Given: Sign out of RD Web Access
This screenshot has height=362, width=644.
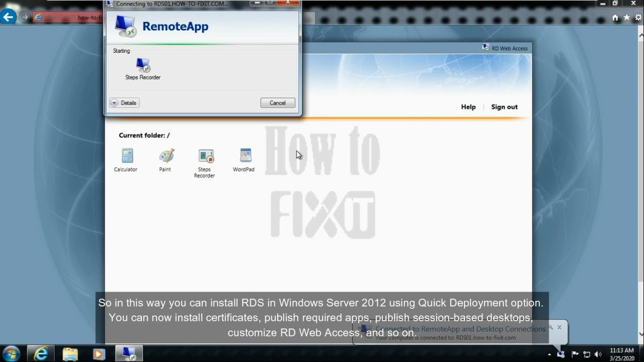Looking at the screenshot, I should tap(504, 107).
